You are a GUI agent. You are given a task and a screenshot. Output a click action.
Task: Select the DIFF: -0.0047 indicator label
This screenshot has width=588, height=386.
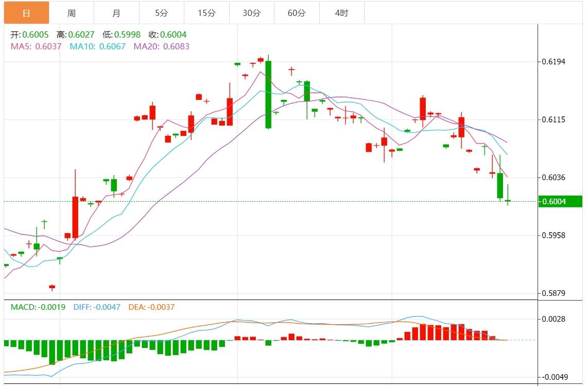97,307
